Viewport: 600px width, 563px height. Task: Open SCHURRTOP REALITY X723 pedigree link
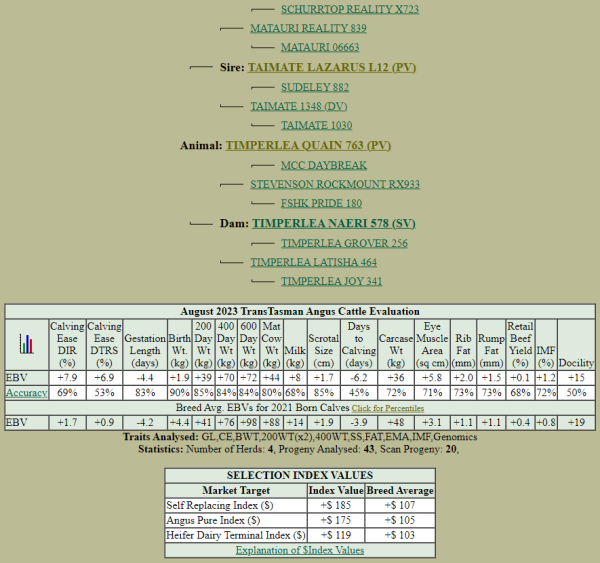[x=350, y=9]
